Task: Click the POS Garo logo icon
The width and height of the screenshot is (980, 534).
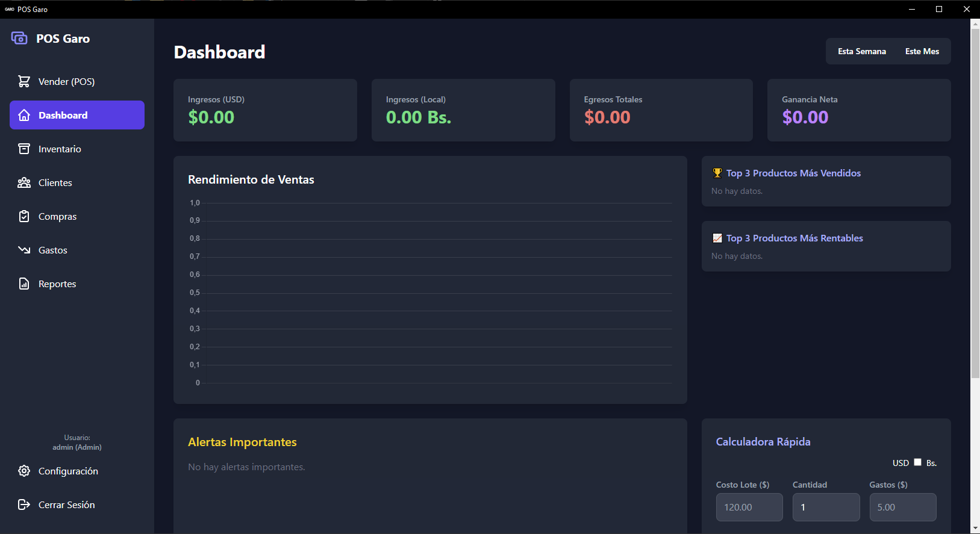Action: click(x=19, y=39)
